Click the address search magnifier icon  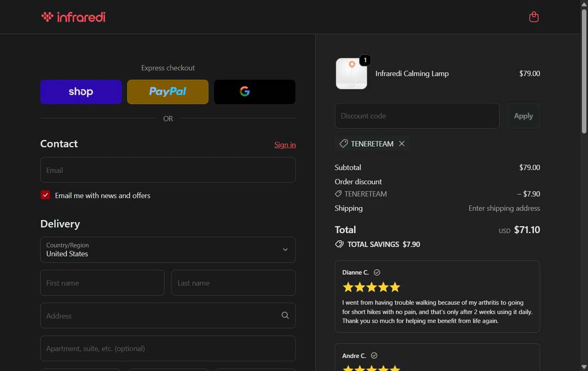(x=285, y=316)
